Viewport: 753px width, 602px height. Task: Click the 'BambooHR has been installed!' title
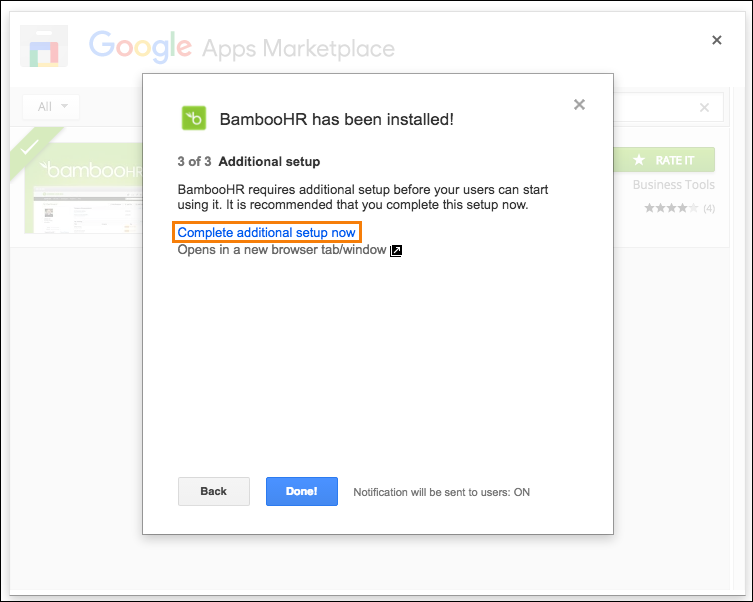[x=337, y=119]
